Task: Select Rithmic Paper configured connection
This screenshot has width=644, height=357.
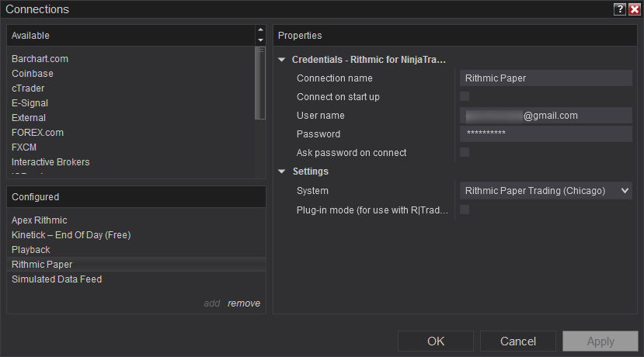Action: tap(137, 265)
